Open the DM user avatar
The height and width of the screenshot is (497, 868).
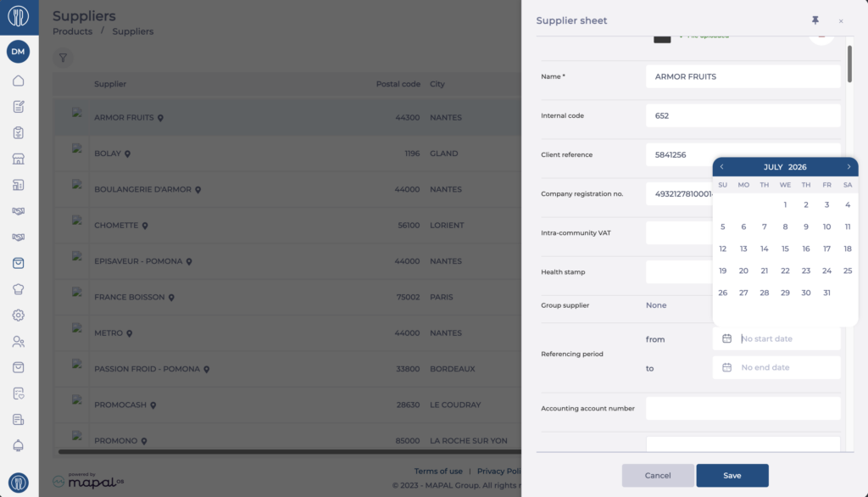(x=19, y=52)
